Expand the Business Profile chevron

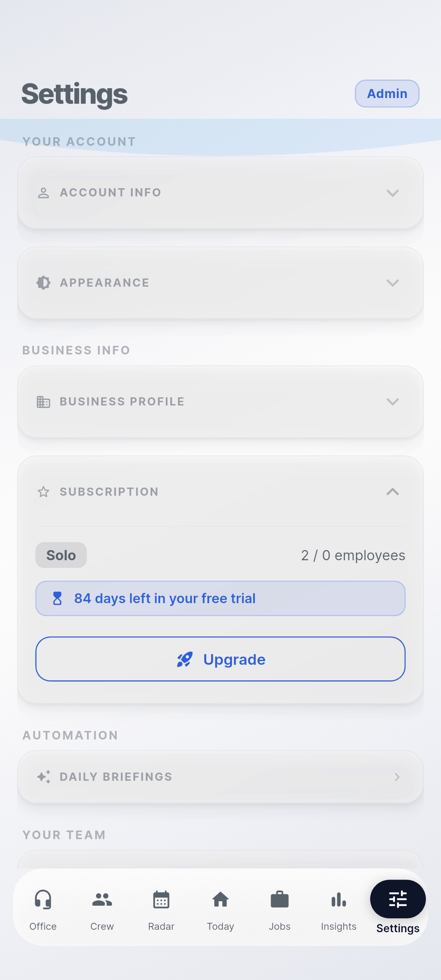[392, 402]
